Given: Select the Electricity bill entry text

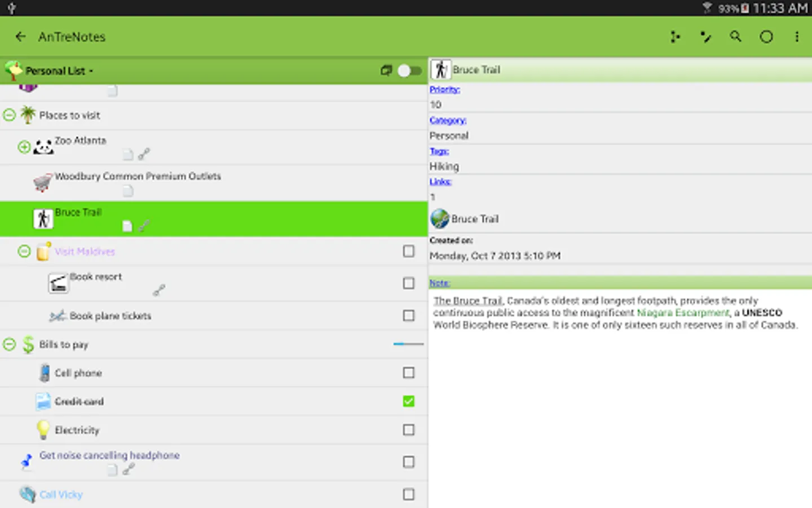Looking at the screenshot, I should click(77, 430).
